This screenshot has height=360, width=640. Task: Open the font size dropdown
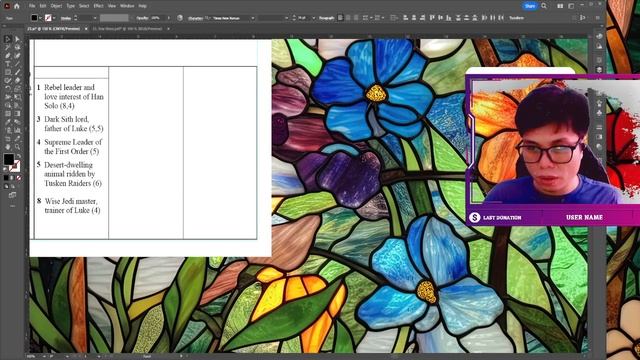(313, 18)
